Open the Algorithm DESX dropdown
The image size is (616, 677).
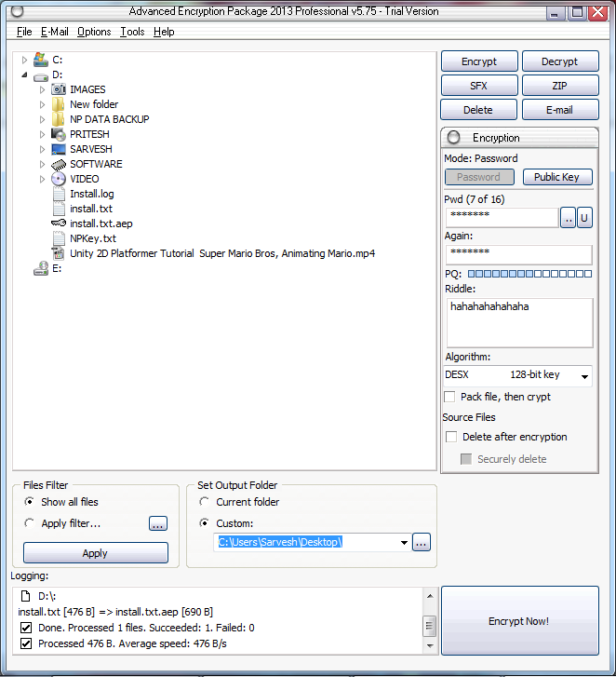click(x=584, y=376)
